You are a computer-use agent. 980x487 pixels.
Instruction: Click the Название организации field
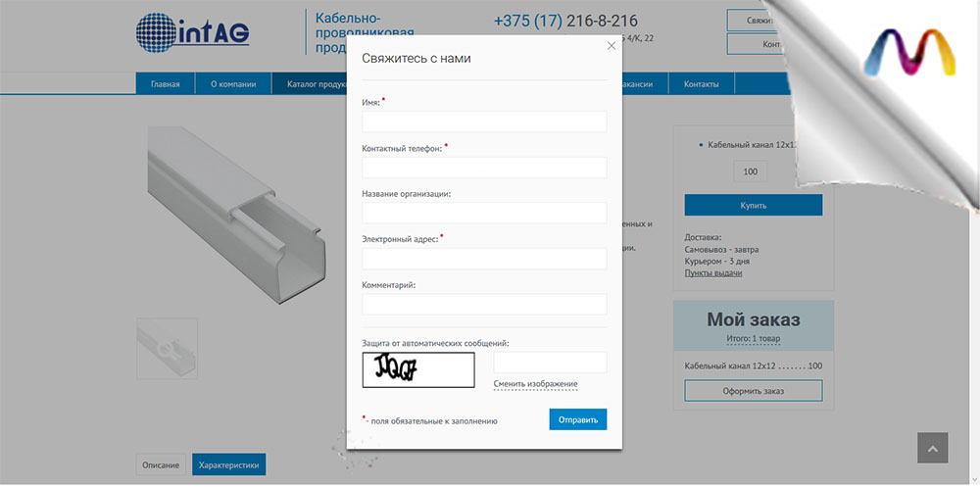tap(484, 213)
